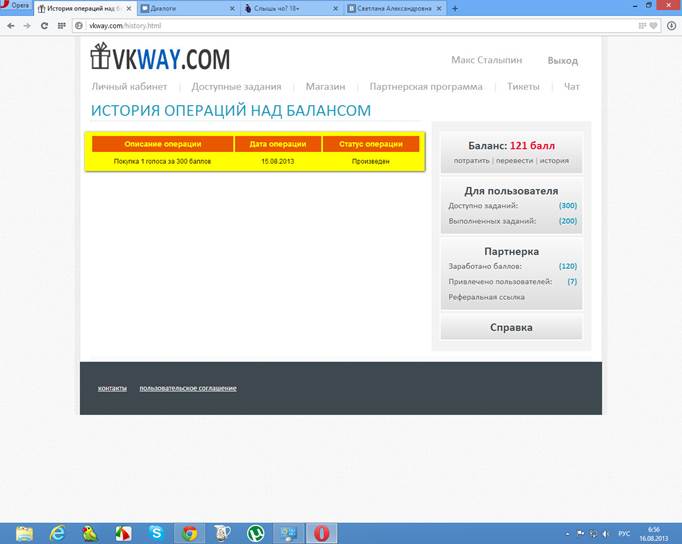Open uTorrent from the taskbar

click(x=255, y=533)
